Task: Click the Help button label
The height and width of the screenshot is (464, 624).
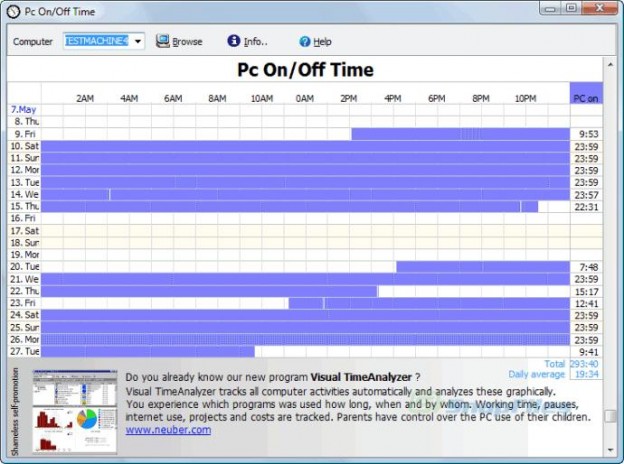Action: click(322, 41)
